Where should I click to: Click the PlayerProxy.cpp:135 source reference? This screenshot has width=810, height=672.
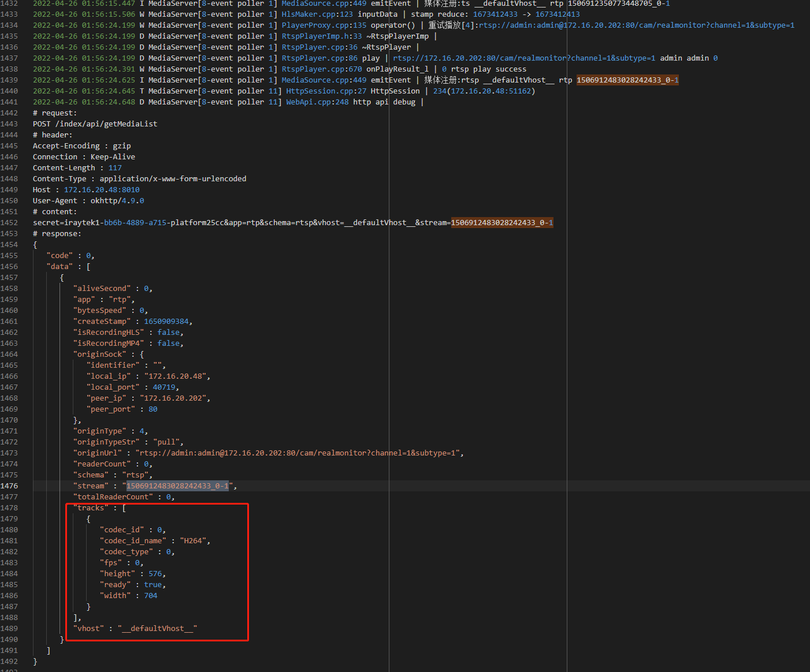pos(324,25)
